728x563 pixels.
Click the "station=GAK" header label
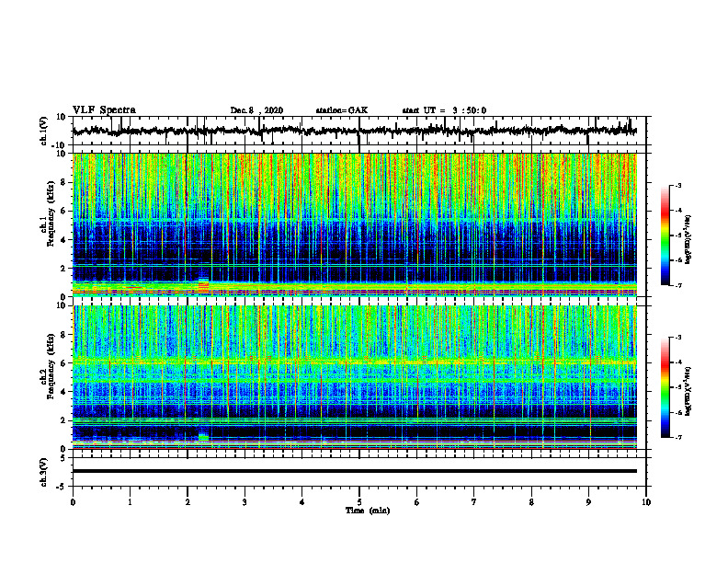pyautogui.click(x=342, y=110)
